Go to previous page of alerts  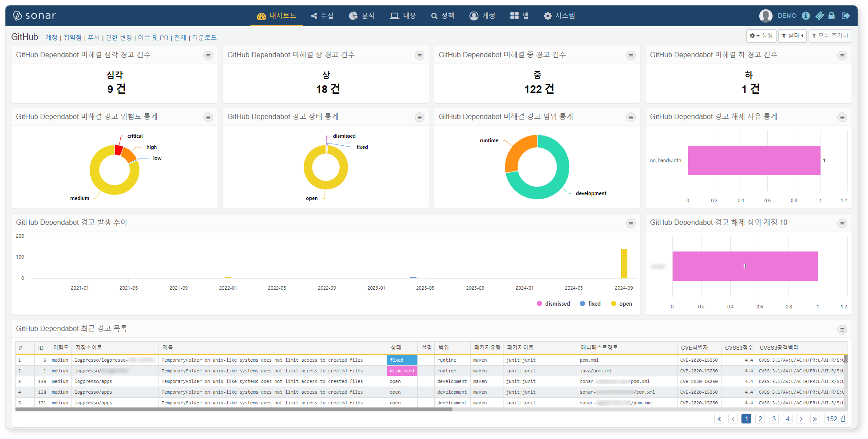(733, 419)
